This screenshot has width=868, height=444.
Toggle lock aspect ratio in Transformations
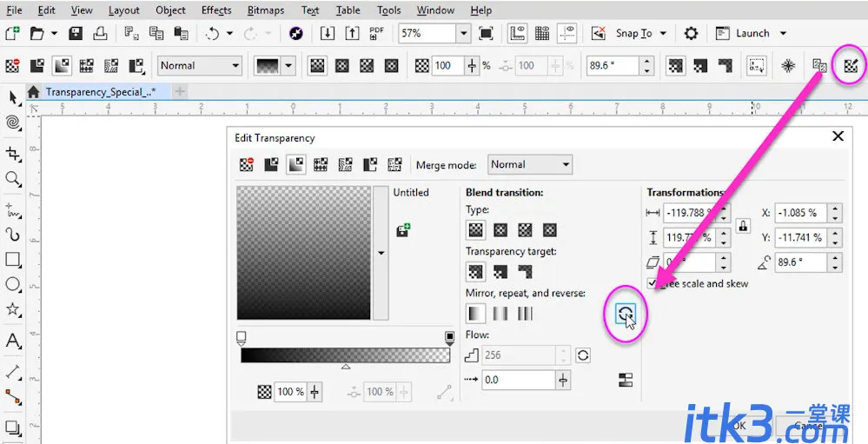743,225
